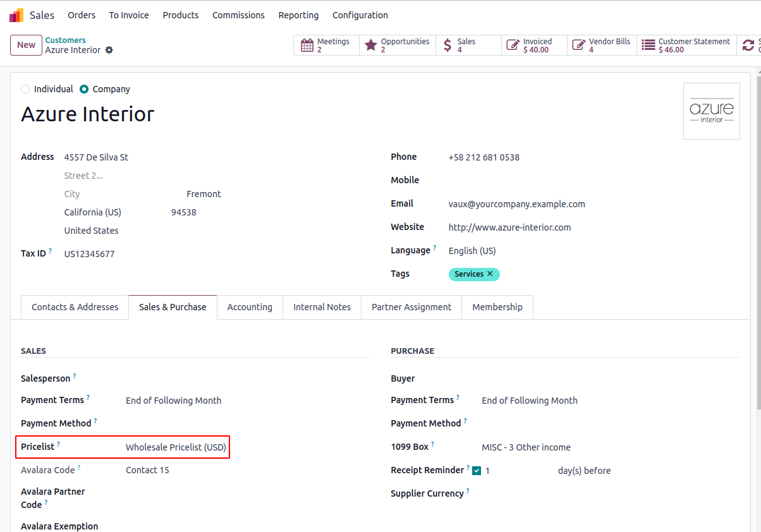Click the Opportunities star icon
Viewport: 761px width, 532px height.
click(x=371, y=45)
